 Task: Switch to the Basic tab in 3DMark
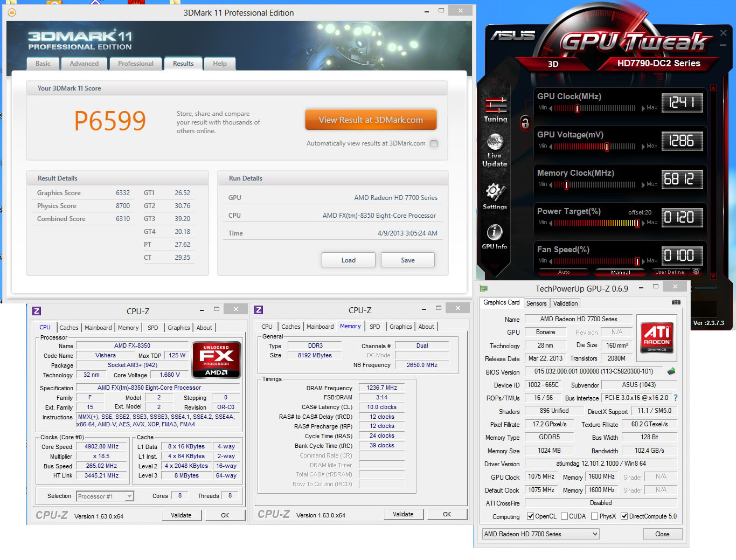[43, 64]
